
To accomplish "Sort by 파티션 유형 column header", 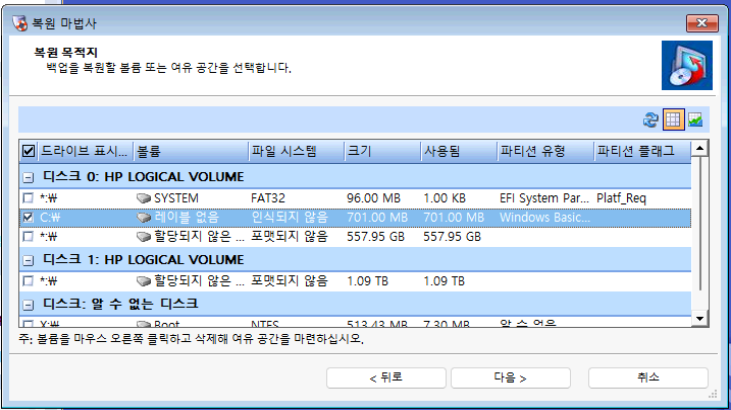I will point(545,151).
